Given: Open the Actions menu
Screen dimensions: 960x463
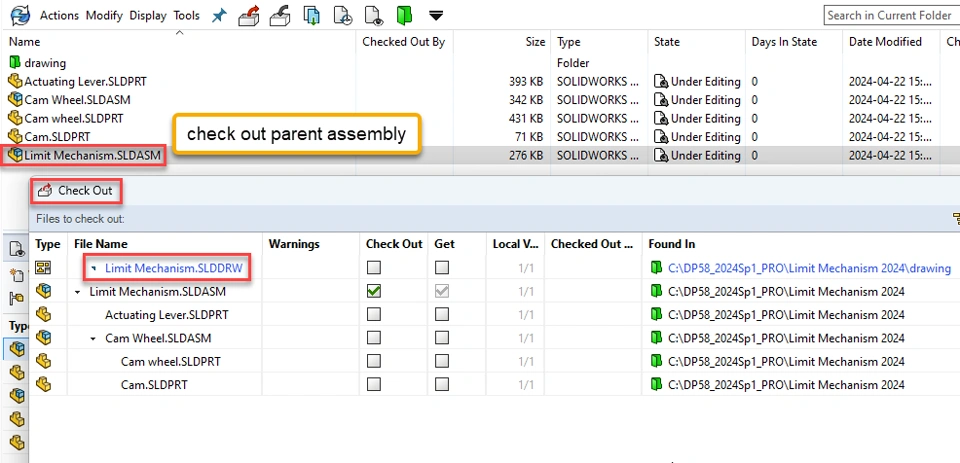Looking at the screenshot, I should pyautogui.click(x=61, y=15).
